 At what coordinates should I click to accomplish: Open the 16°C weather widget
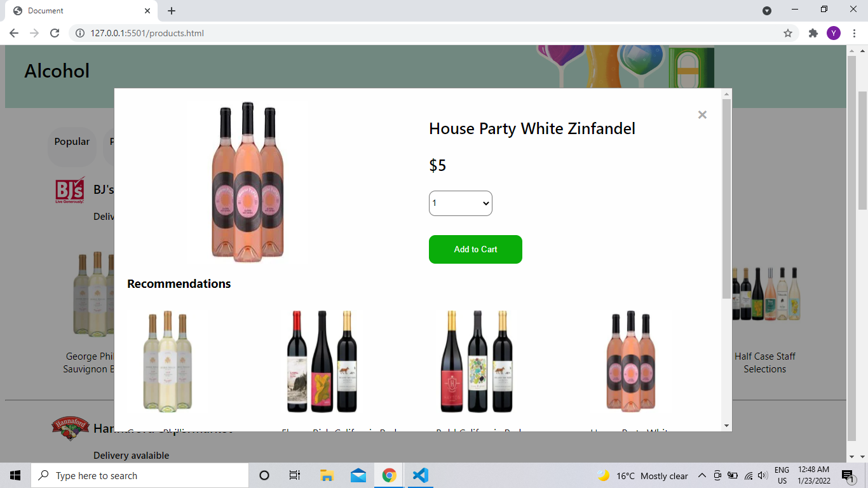(x=642, y=475)
